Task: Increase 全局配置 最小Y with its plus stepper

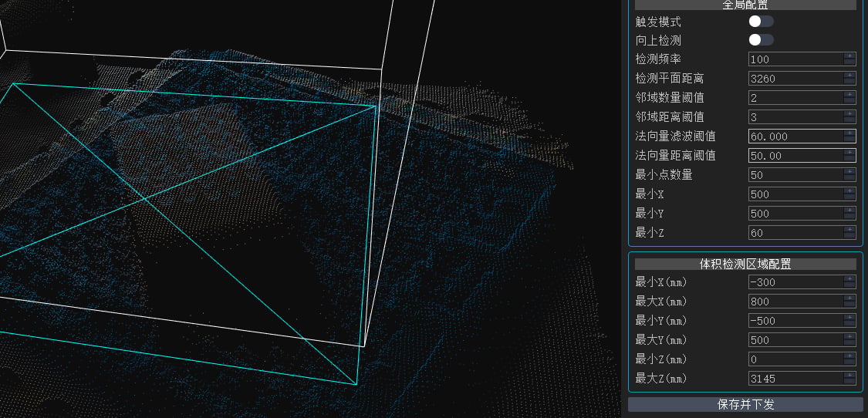Action: coord(849,211)
